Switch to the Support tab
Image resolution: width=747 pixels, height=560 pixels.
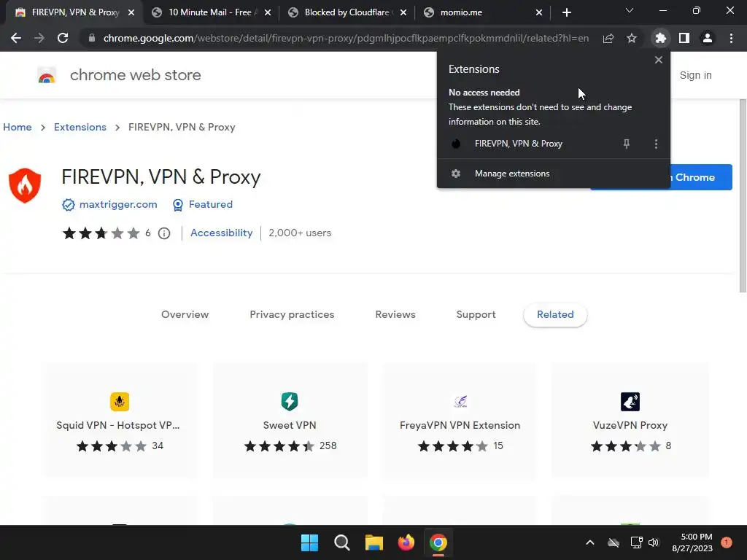click(x=476, y=315)
